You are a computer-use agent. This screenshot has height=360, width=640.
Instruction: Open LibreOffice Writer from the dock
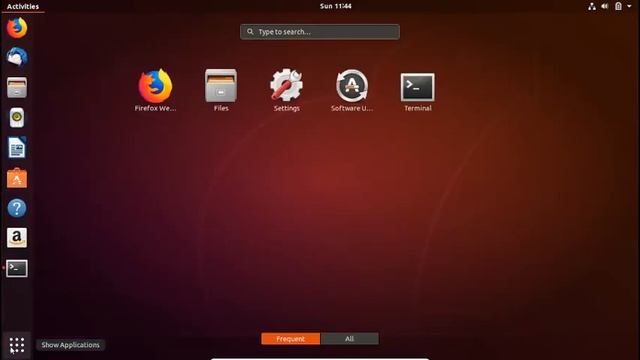pyautogui.click(x=17, y=147)
